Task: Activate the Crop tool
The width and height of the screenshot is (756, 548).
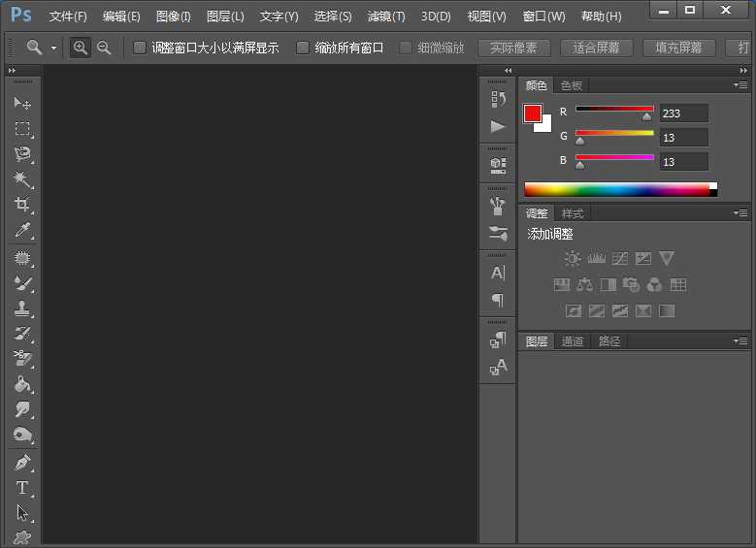Action: [22, 205]
